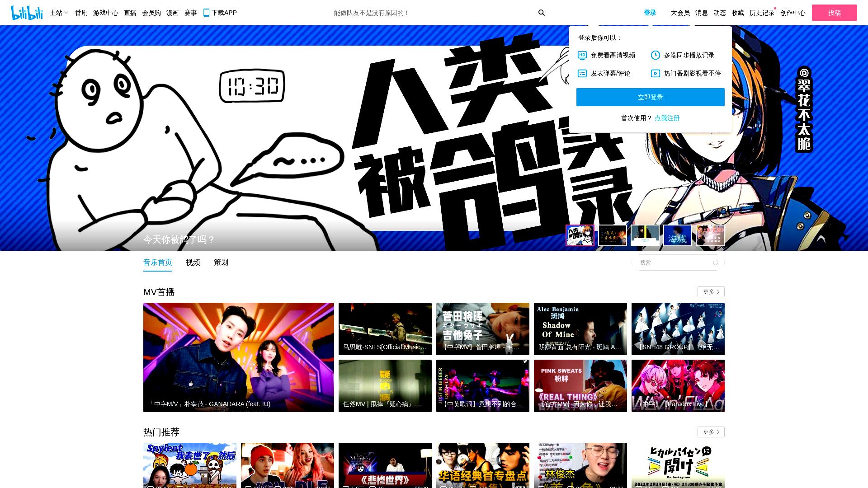Viewport: 868px width, 488px height.
Task: Click 更多 button for 热门推荐
Action: point(711,432)
